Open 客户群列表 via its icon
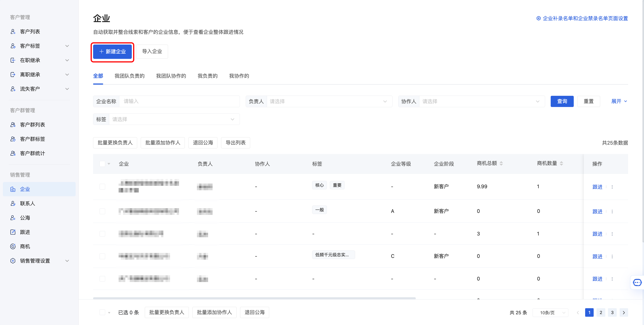644x325 pixels. (13, 124)
